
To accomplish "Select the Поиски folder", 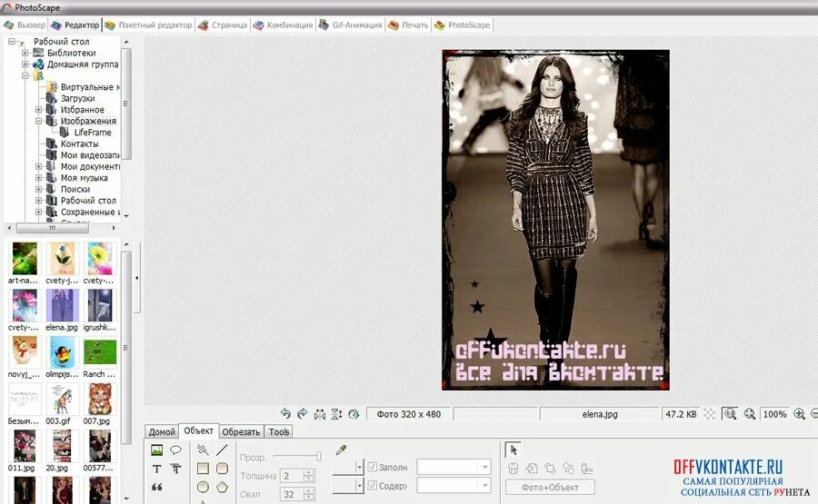I will (75, 189).
